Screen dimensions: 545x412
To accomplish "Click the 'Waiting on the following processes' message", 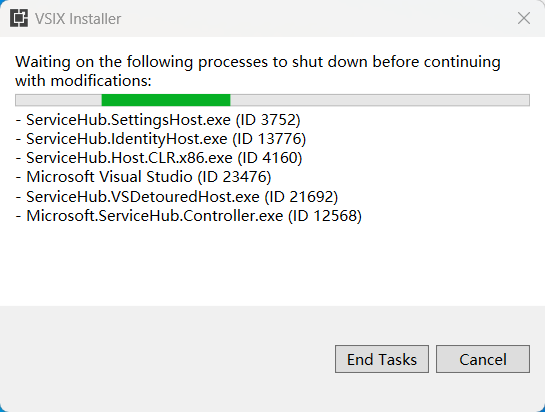I will [258, 71].
